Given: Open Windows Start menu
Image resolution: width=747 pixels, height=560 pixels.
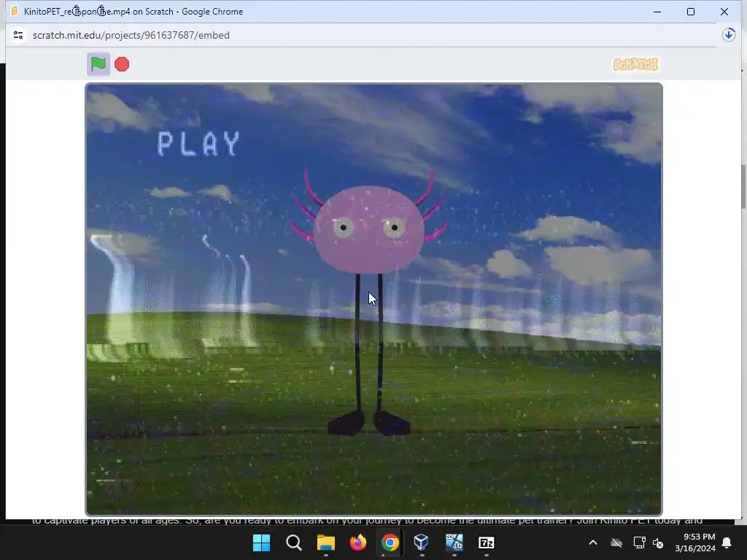Looking at the screenshot, I should pos(261,542).
